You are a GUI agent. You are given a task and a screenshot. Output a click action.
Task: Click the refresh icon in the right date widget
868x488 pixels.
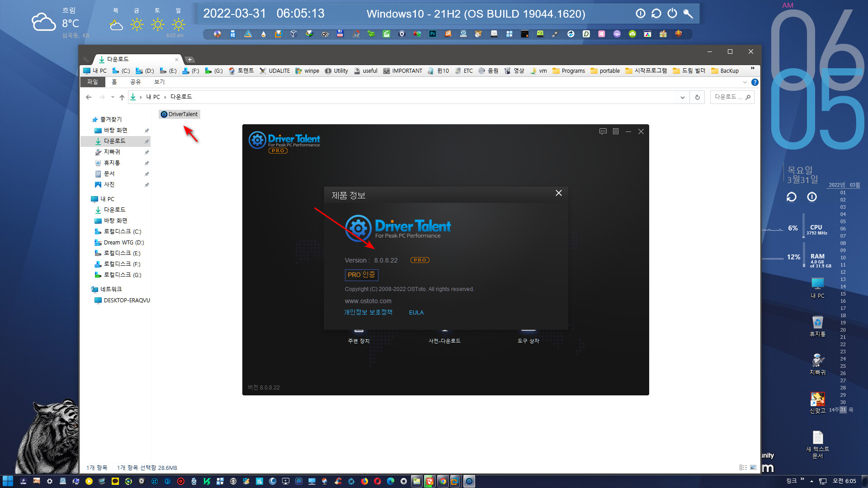pos(791,197)
